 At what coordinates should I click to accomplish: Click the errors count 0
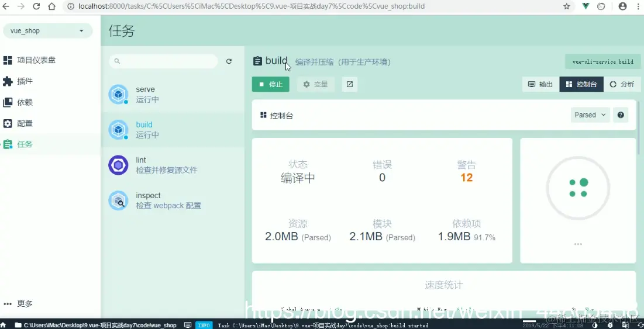(x=382, y=178)
